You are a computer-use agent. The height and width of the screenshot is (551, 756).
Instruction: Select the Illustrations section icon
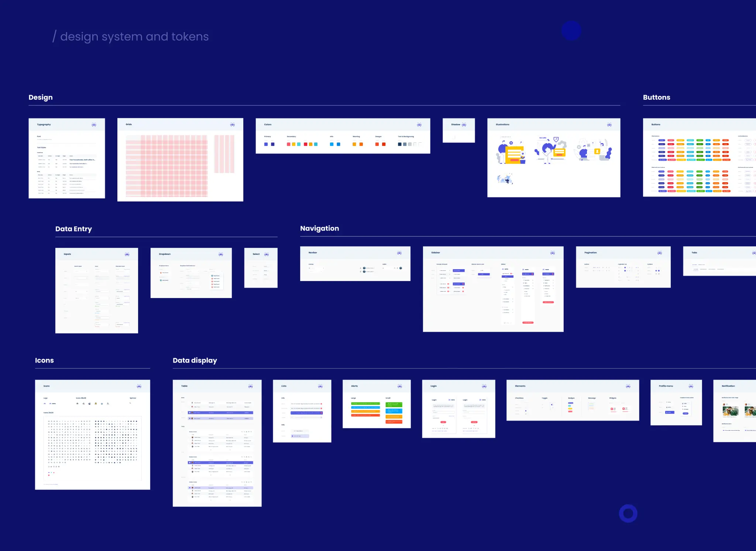[611, 125]
